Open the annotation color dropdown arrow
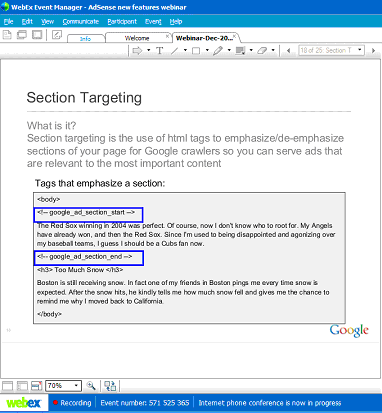382x413 pixels. pos(251,51)
